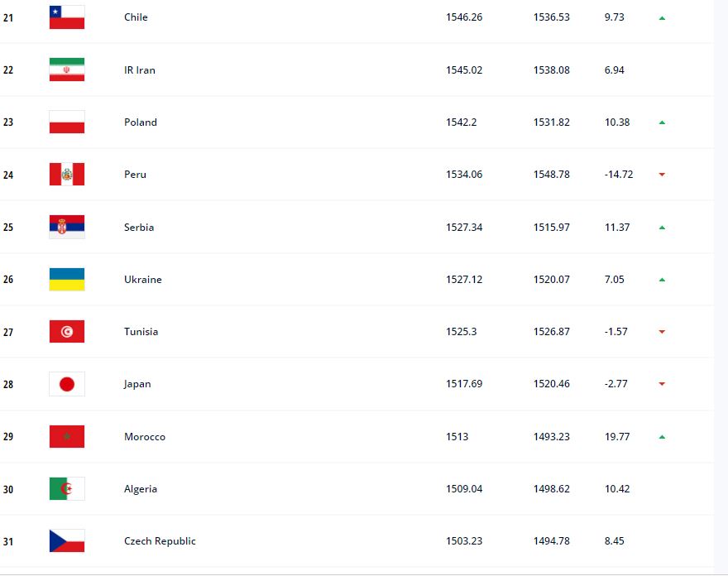Click the Japan flag icon
The image size is (728, 576).
[x=67, y=384]
